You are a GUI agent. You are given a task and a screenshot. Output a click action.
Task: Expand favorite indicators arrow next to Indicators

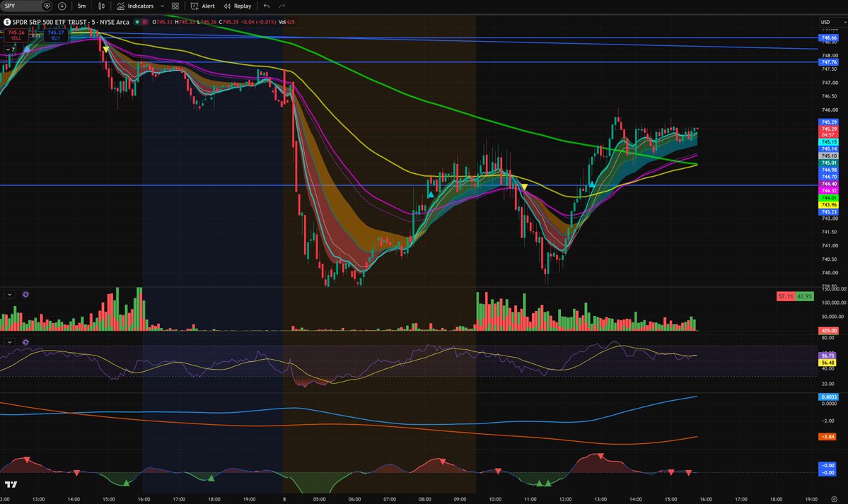pyautogui.click(x=162, y=6)
